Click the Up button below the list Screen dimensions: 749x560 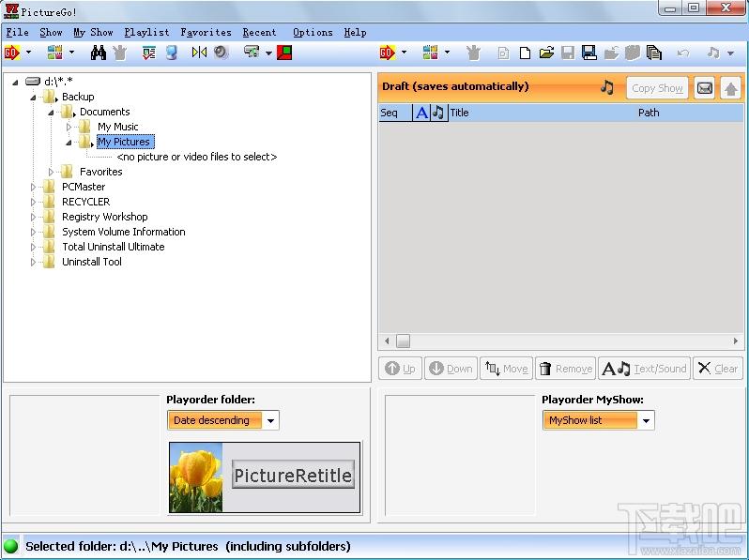pos(400,369)
